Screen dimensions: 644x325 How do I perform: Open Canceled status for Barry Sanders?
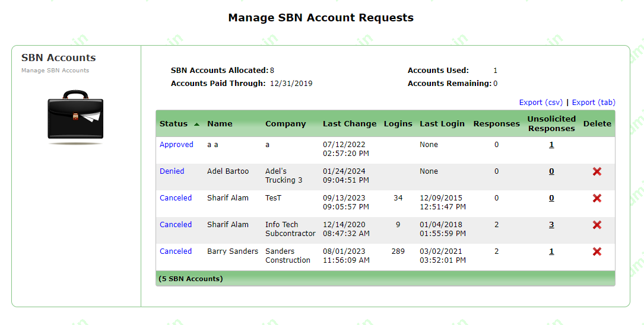pyautogui.click(x=176, y=251)
